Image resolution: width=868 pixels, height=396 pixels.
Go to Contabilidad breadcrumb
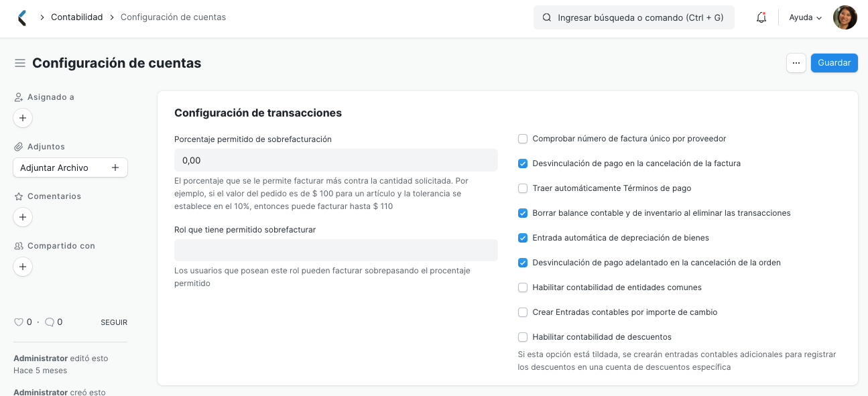77,17
